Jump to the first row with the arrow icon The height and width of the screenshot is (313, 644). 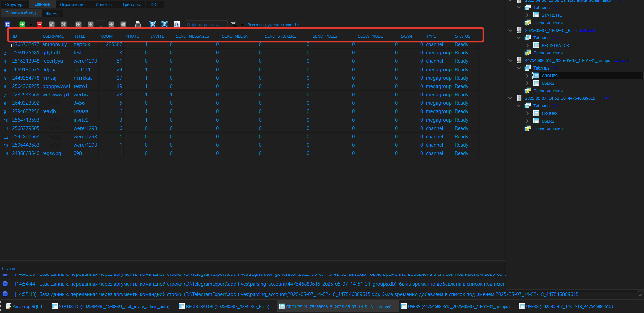[78, 24]
